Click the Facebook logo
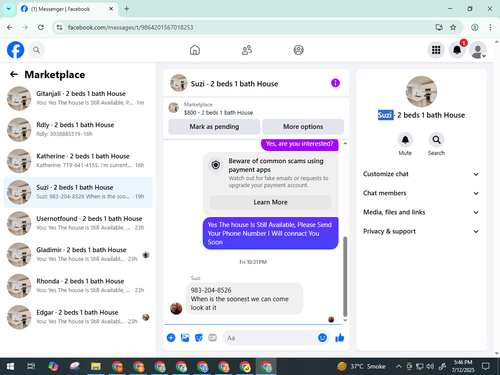This screenshot has width=500, height=375. [x=15, y=50]
